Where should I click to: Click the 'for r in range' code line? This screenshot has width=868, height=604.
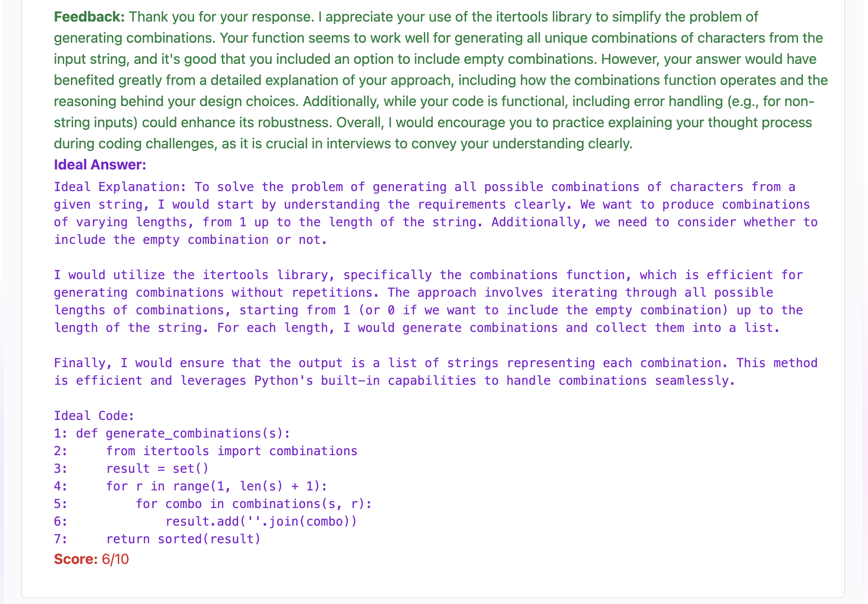[217, 486]
